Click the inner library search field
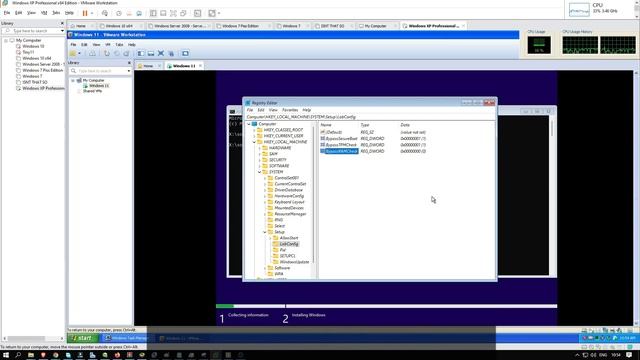The height and width of the screenshot is (360, 640). [x=98, y=71]
